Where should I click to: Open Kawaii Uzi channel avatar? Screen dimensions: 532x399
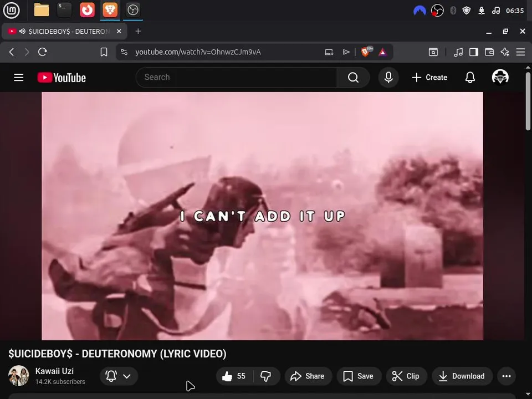tap(19, 376)
